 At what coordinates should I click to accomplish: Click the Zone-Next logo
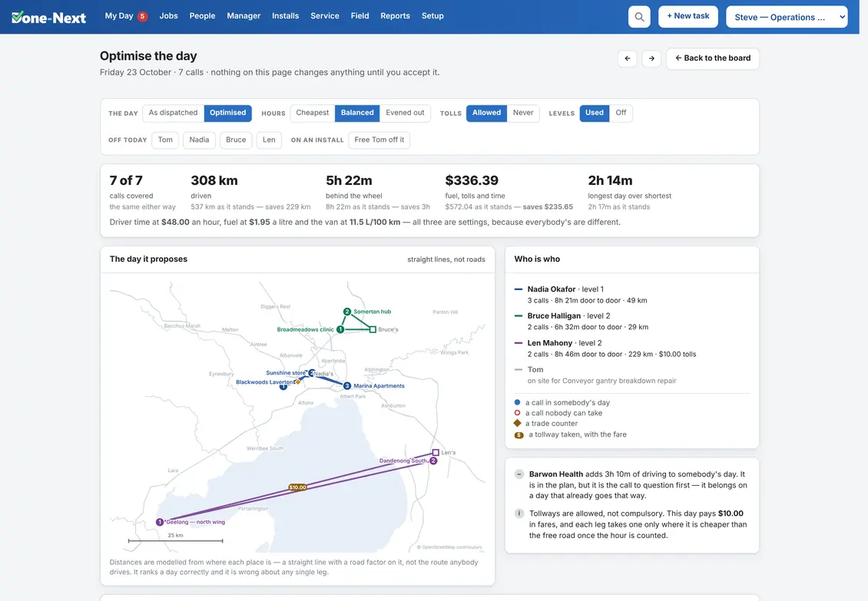48,17
